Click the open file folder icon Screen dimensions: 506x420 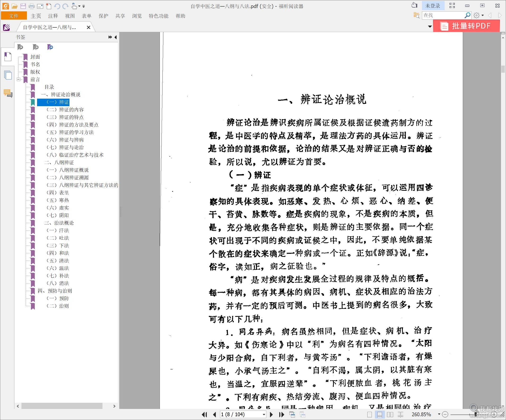point(14,6)
